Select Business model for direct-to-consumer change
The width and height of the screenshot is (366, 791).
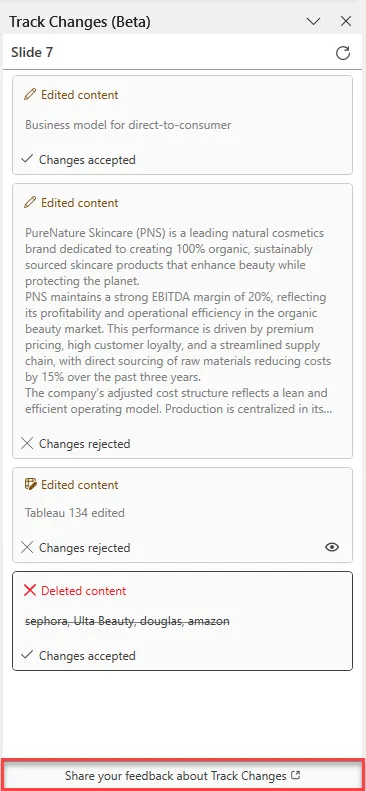(x=128, y=125)
